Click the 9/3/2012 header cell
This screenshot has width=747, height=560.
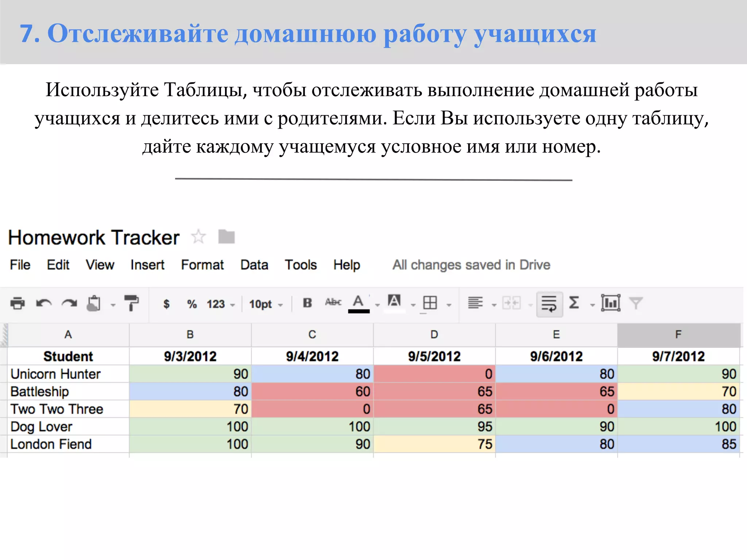190,356
